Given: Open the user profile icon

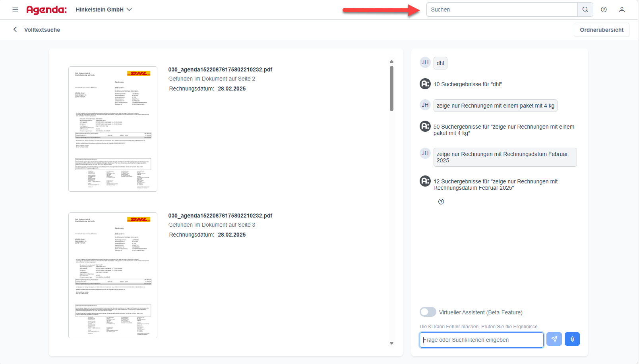Looking at the screenshot, I should (x=622, y=10).
